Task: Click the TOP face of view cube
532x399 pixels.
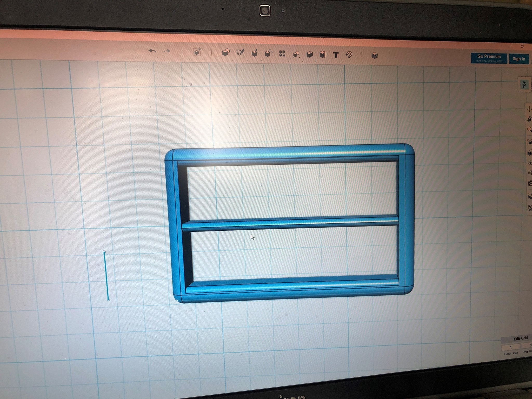Action: tap(524, 85)
